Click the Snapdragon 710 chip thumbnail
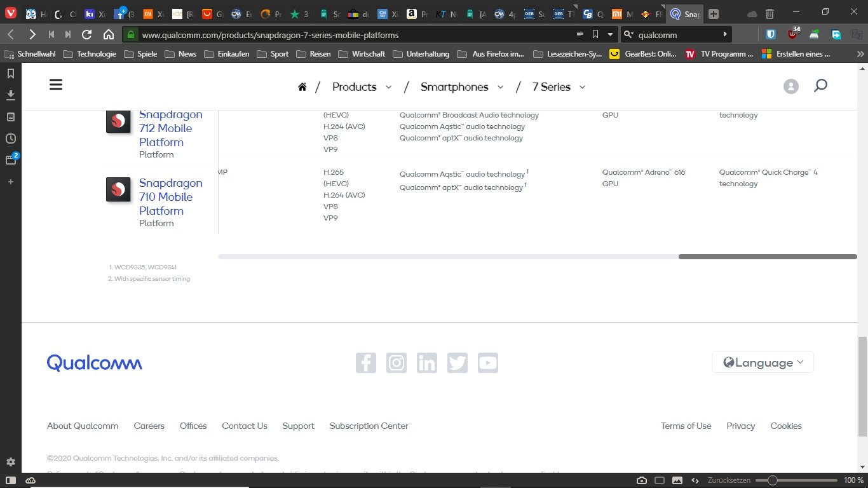868x488 pixels. [x=118, y=189]
